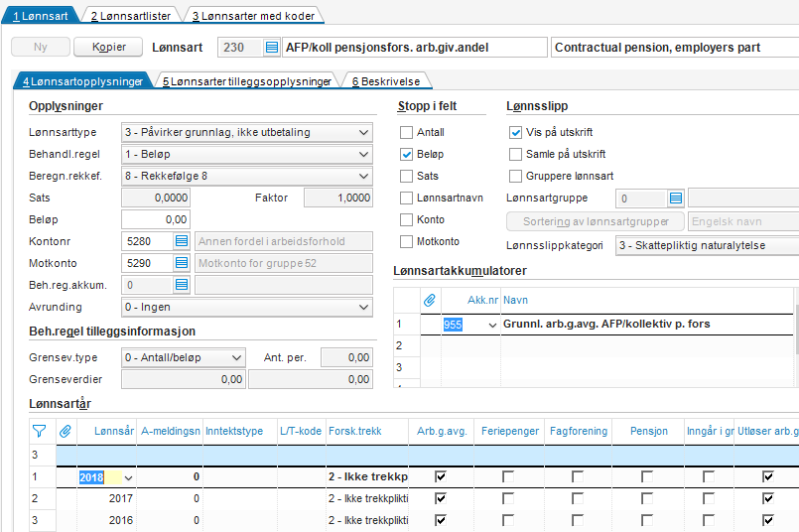Click the Sats input field

tap(155, 198)
